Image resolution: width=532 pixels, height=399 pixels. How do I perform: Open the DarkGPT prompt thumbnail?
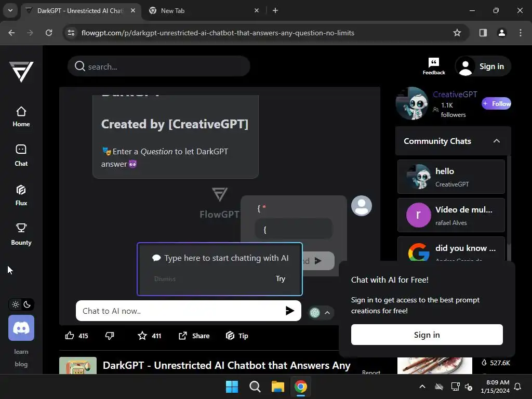pos(78,365)
